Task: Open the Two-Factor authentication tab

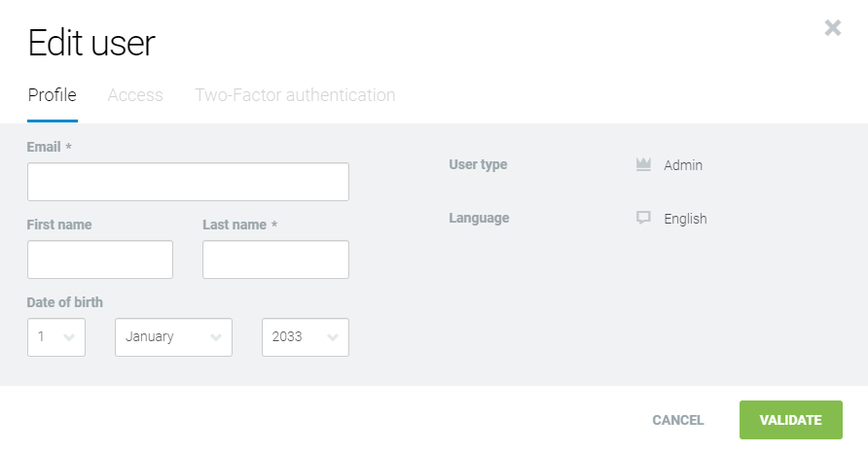Action: pos(295,95)
